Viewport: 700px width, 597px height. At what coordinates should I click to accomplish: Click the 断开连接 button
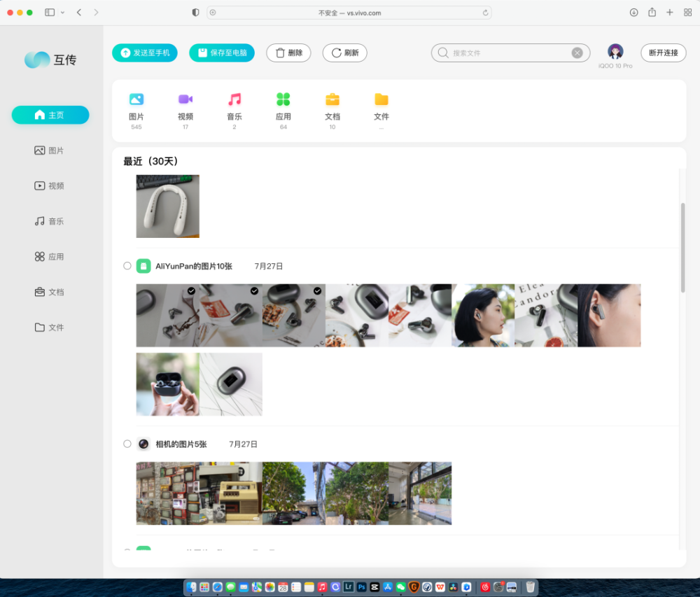[x=663, y=53]
